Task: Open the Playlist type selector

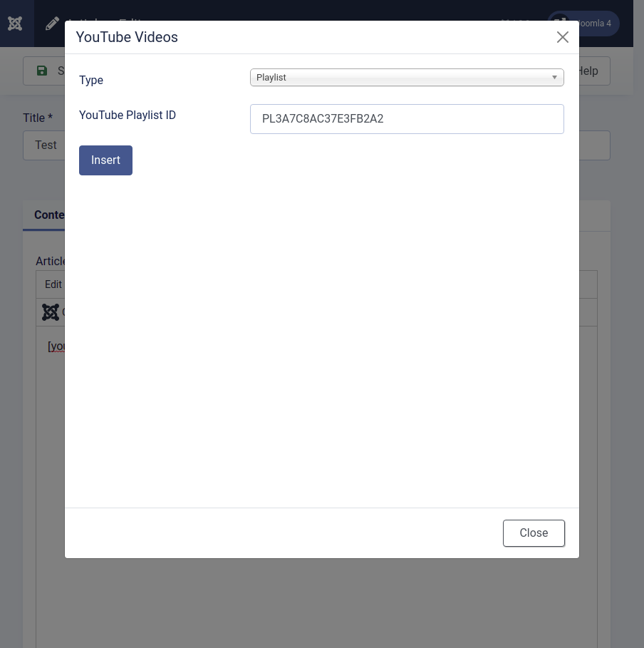Action: pyautogui.click(x=407, y=77)
